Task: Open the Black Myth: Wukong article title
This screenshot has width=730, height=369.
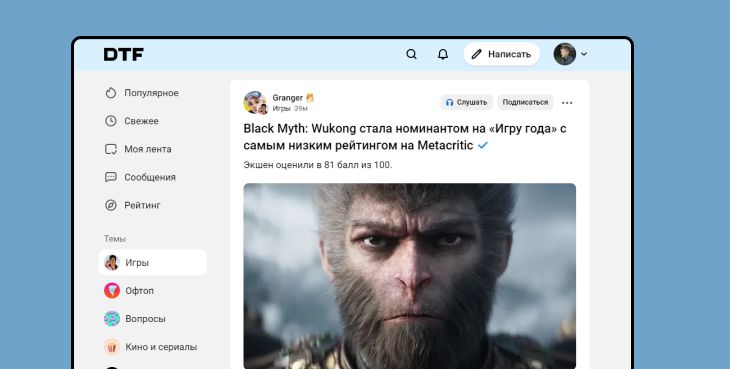Action: click(x=404, y=137)
